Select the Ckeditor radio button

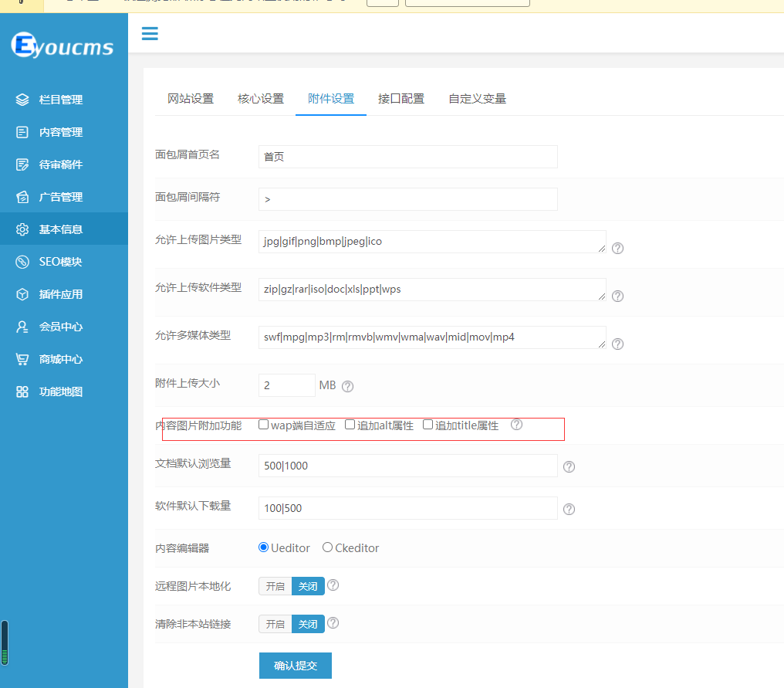326,547
